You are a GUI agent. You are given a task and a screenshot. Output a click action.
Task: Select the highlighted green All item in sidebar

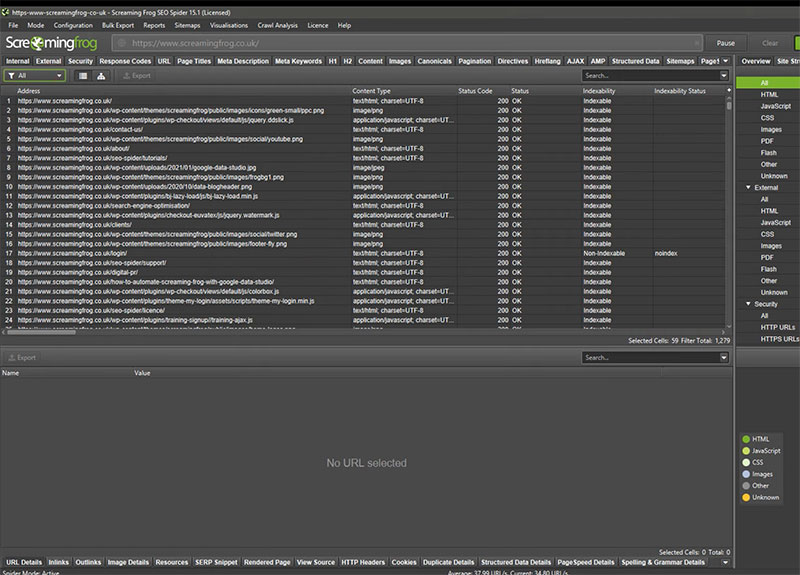767,83
